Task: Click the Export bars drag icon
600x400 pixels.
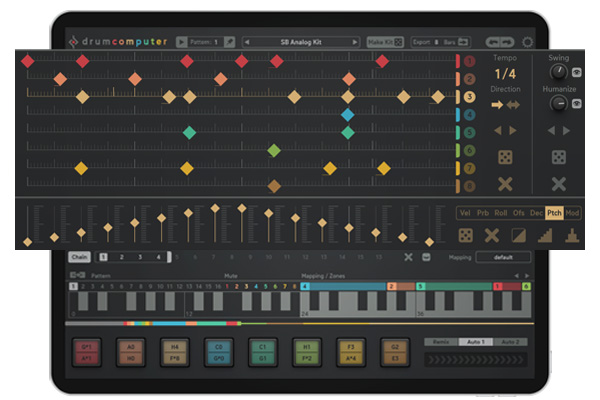Action: tap(463, 42)
